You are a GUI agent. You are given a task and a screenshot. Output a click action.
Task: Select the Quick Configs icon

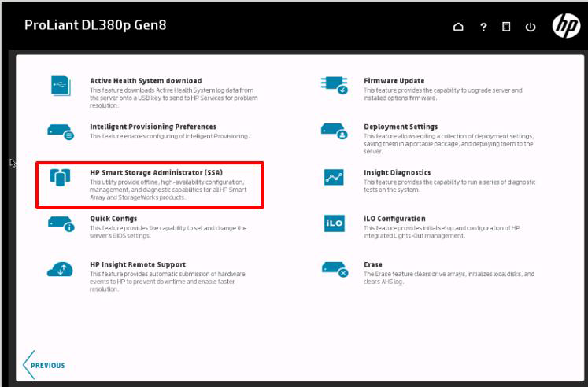pos(61,223)
